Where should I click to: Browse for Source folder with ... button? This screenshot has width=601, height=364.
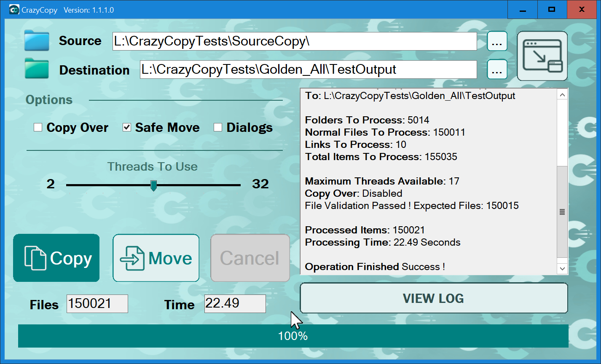tap(497, 41)
